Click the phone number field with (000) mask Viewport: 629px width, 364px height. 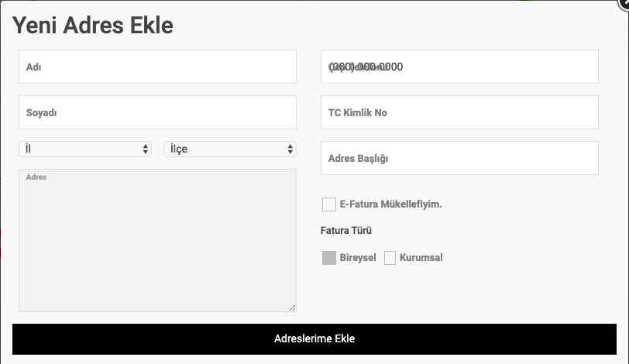click(459, 67)
